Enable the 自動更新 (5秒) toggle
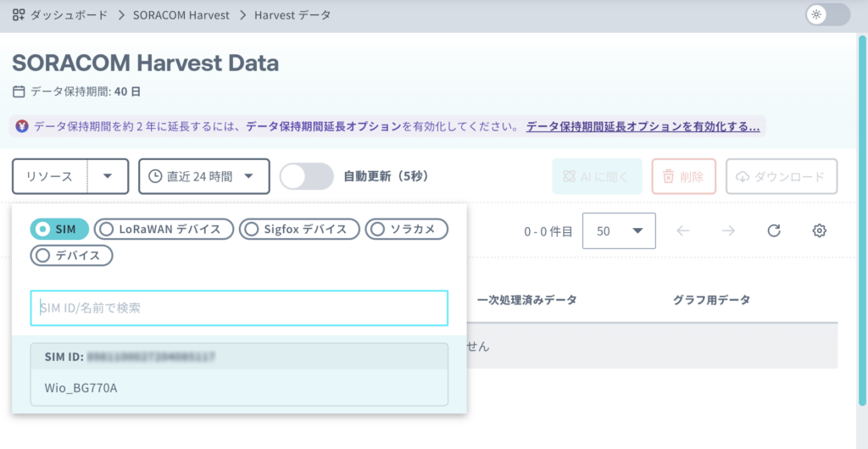This screenshot has height=449, width=868. [307, 176]
